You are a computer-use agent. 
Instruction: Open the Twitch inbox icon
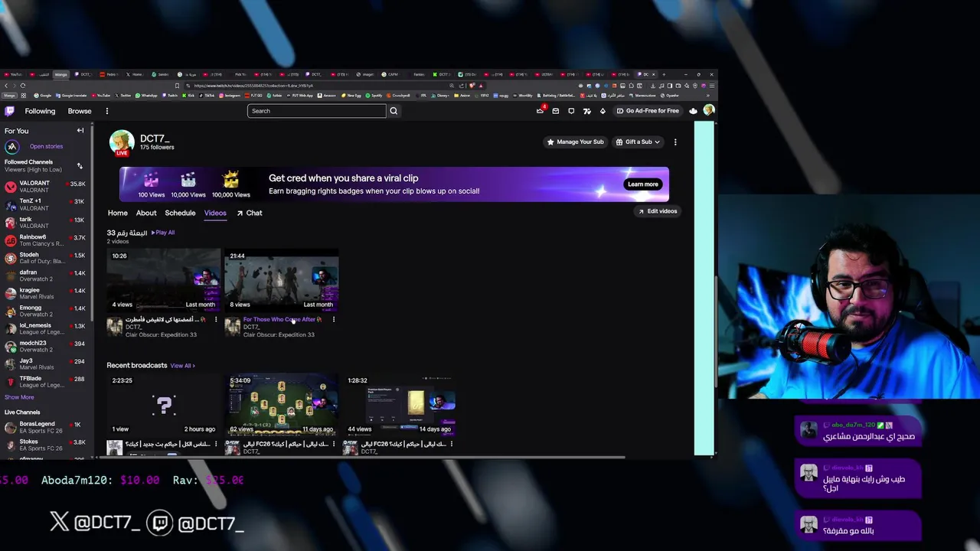coord(556,111)
